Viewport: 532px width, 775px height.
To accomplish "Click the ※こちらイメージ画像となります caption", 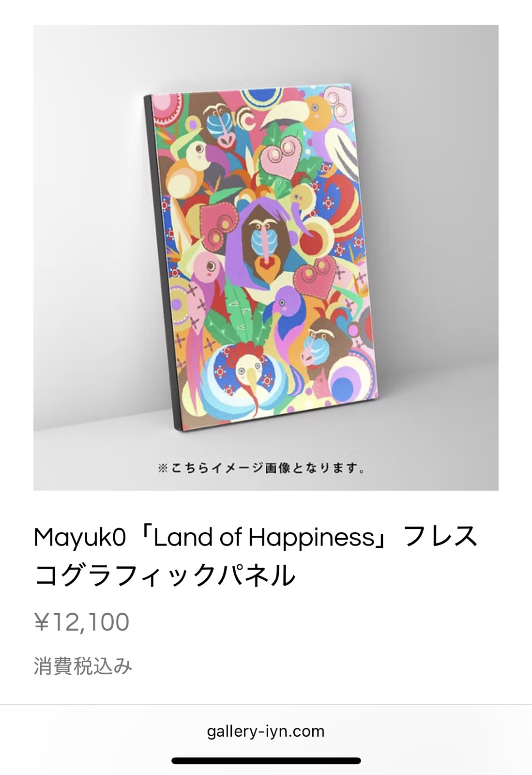I will pyautogui.click(x=261, y=468).
